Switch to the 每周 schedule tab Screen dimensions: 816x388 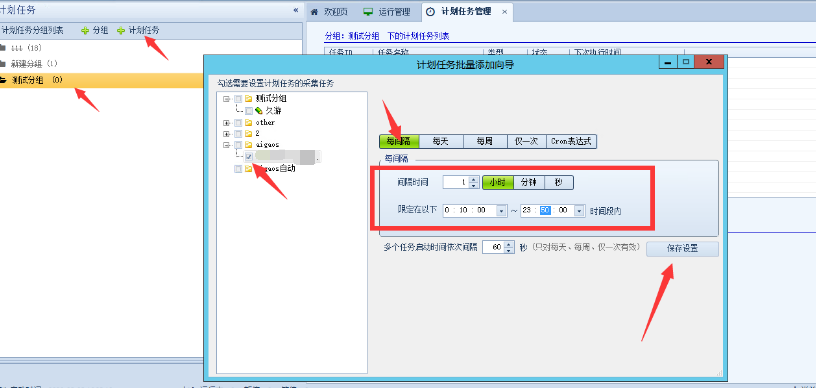click(x=484, y=141)
